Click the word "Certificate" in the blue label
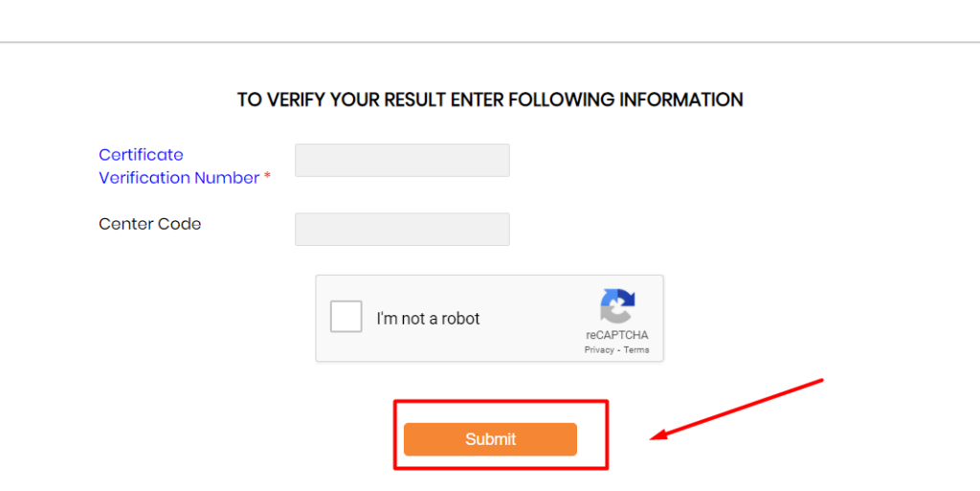 click(142, 154)
